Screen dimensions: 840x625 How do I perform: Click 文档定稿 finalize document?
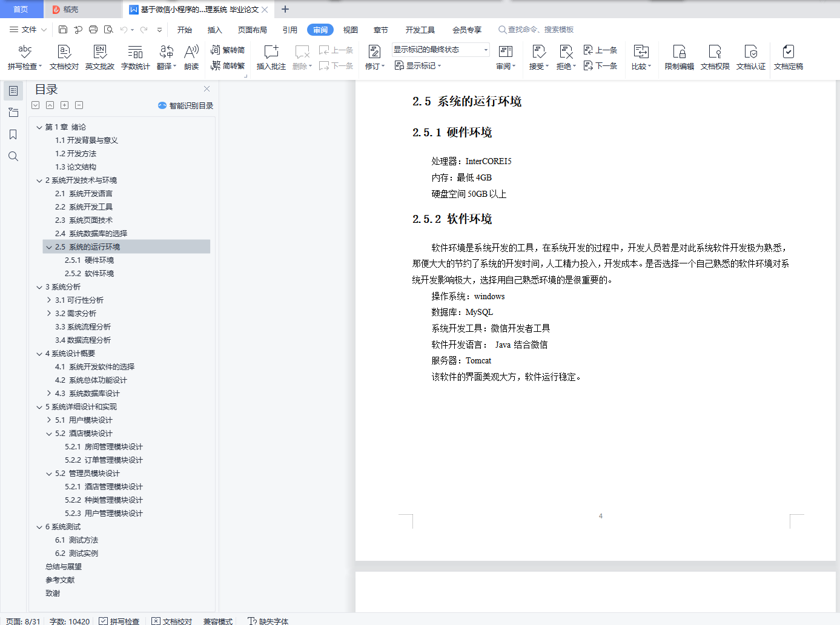(x=789, y=58)
